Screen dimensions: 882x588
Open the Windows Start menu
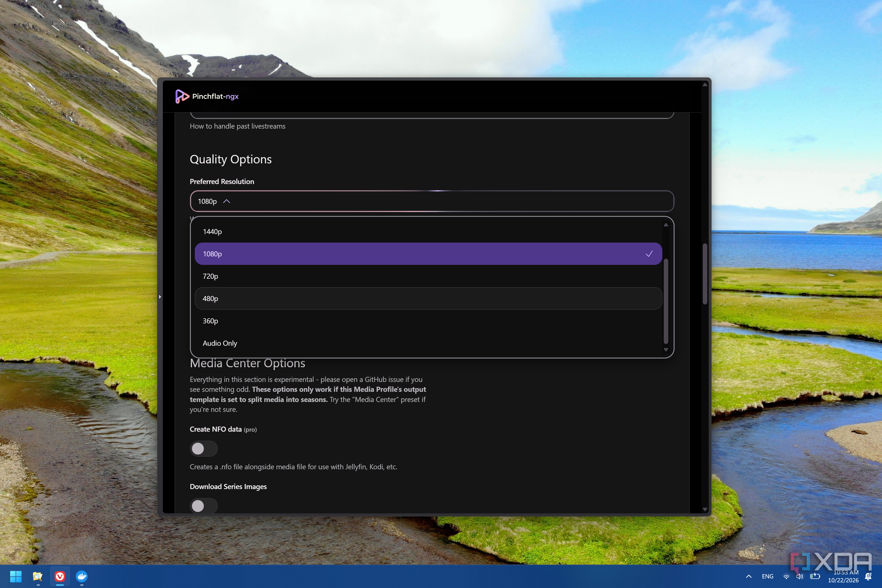[x=16, y=576]
